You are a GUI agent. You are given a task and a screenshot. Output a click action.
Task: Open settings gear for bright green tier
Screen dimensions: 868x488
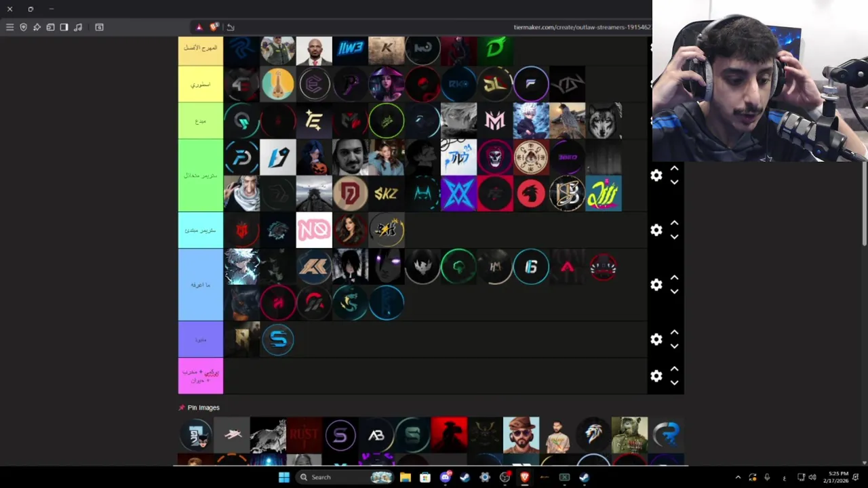click(656, 176)
